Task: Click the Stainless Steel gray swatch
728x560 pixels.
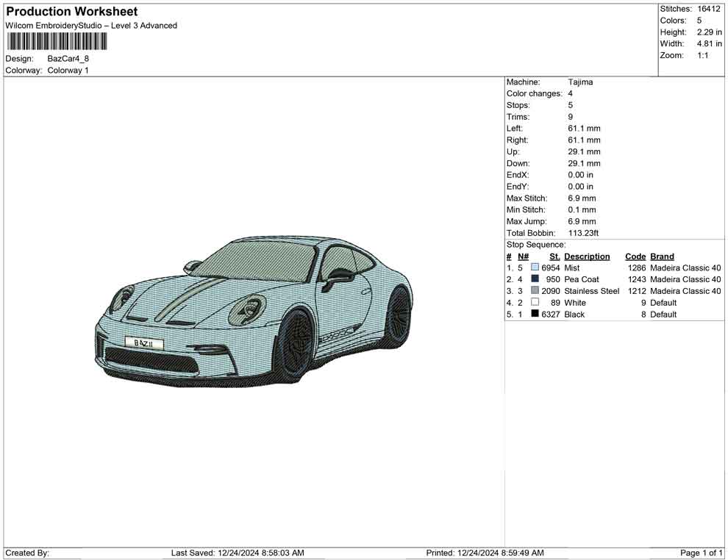Action: click(x=535, y=291)
